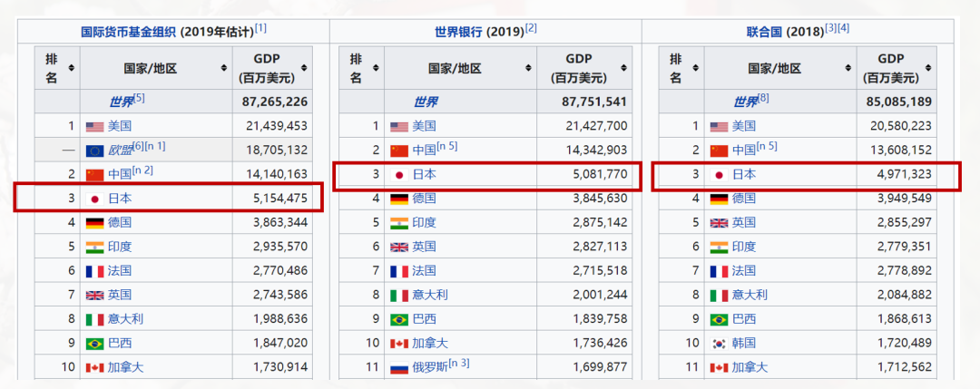Viewport: 980px width, 389px height.
Task: Click the Germany flag in IMF table
Action: pos(94,223)
